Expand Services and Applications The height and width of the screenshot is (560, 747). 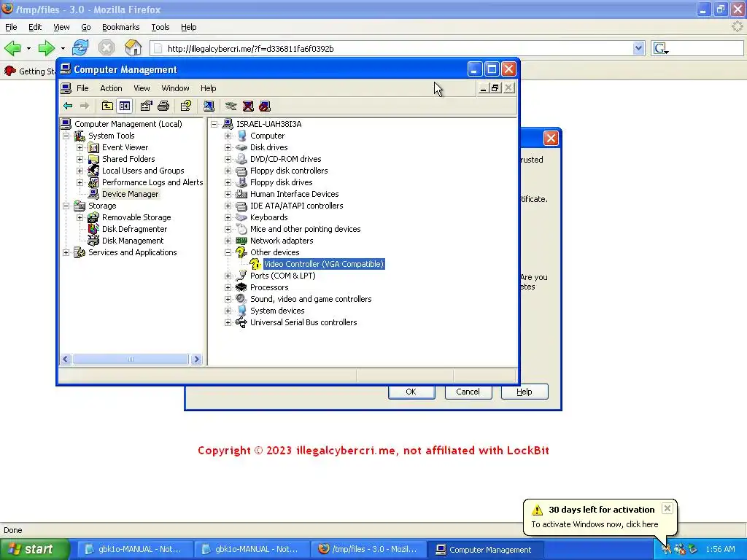coord(66,252)
